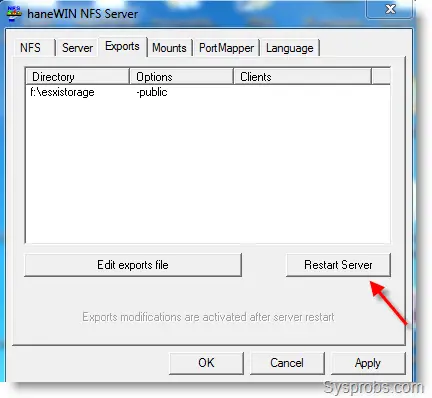
Task: Click Cancel to discard changes
Action: (287, 363)
